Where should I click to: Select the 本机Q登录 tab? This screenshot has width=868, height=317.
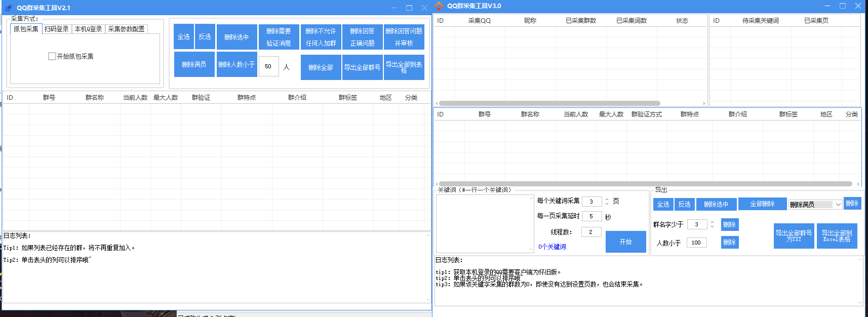click(88, 29)
